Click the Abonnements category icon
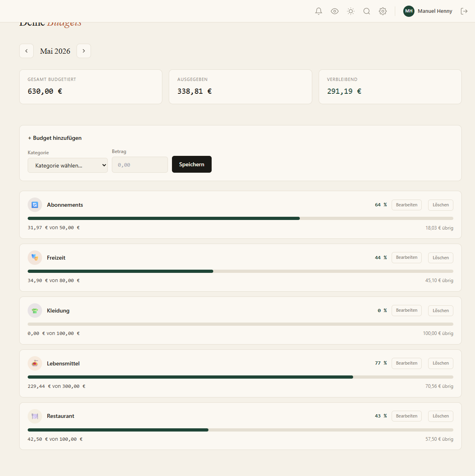Viewport: 475px width, 476px height. 35,205
